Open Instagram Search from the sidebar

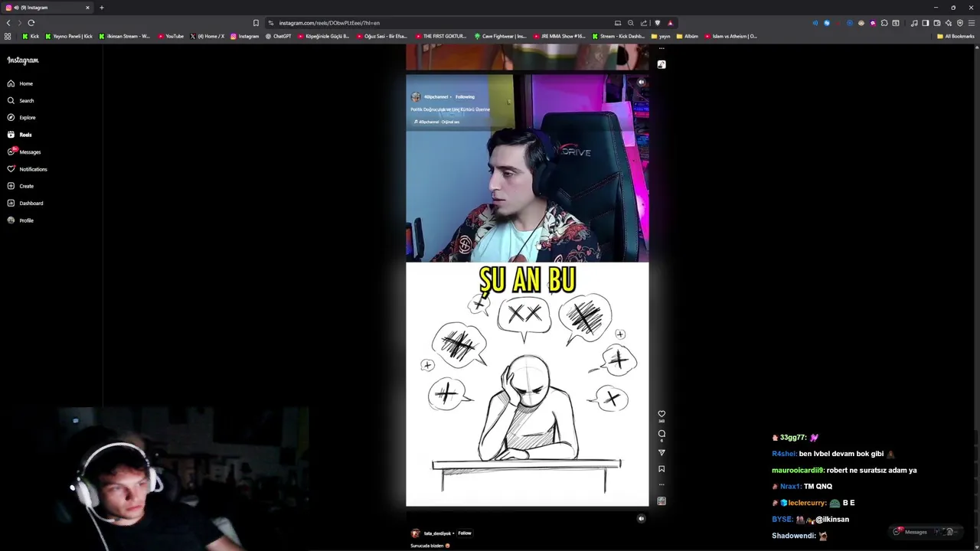(x=20, y=100)
